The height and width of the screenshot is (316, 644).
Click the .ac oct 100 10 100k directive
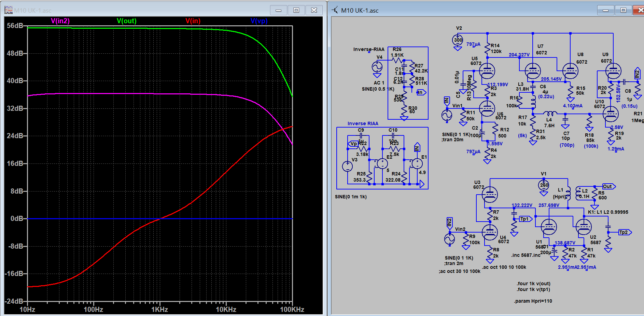pos(504,267)
